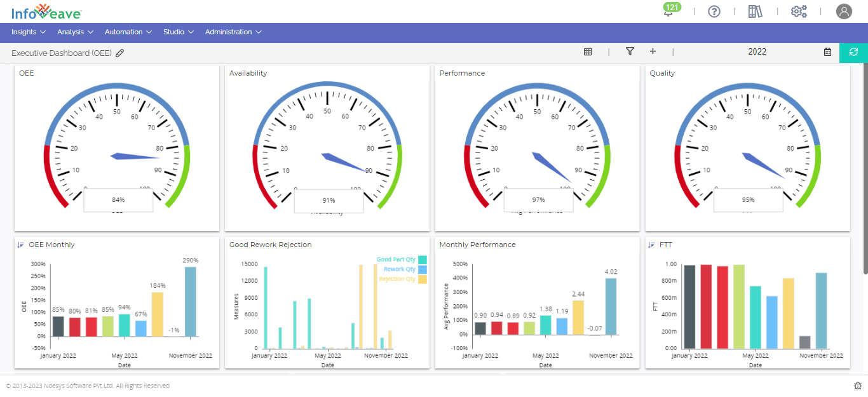The width and height of the screenshot is (868, 397).
Task: Expand the Insights menu
Action: [29, 32]
